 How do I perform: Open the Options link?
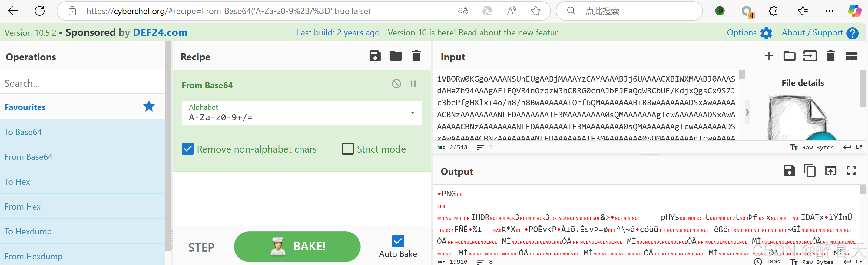point(741,33)
